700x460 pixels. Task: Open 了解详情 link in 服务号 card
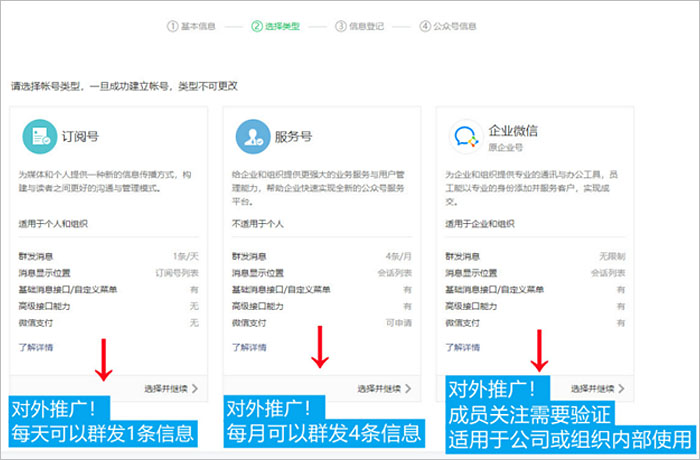click(249, 347)
